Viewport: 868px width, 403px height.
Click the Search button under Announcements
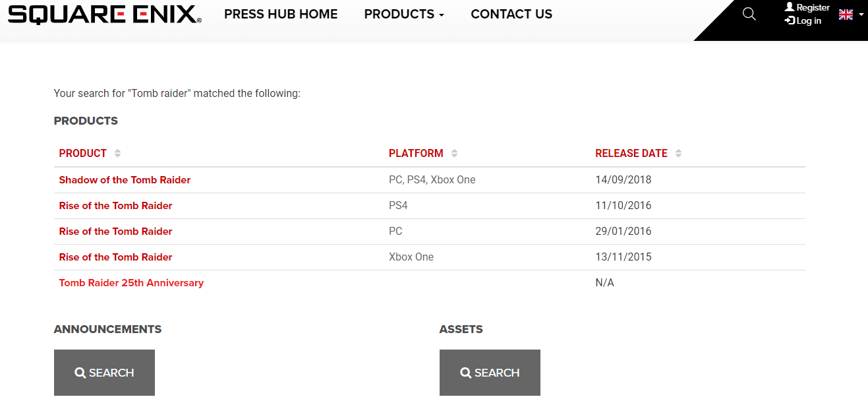coord(104,373)
